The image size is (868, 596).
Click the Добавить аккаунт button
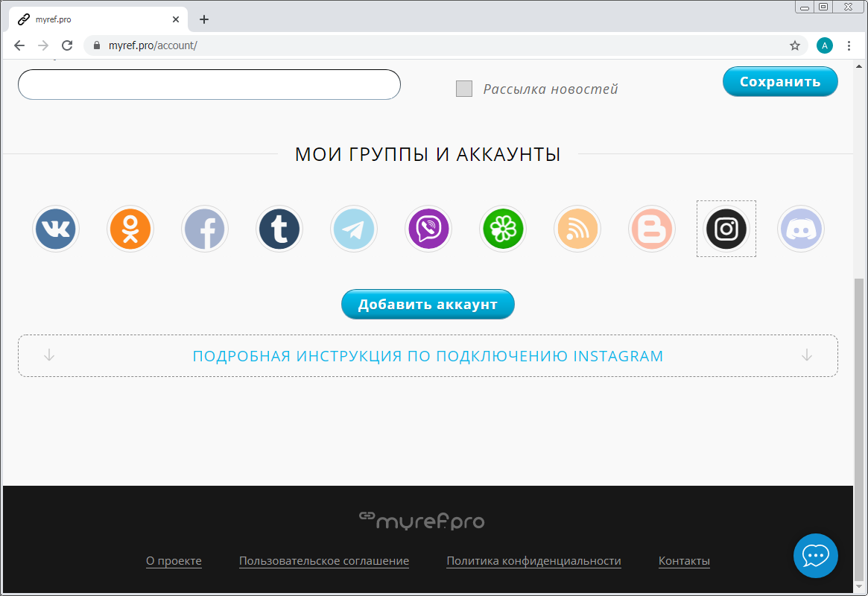pos(428,305)
